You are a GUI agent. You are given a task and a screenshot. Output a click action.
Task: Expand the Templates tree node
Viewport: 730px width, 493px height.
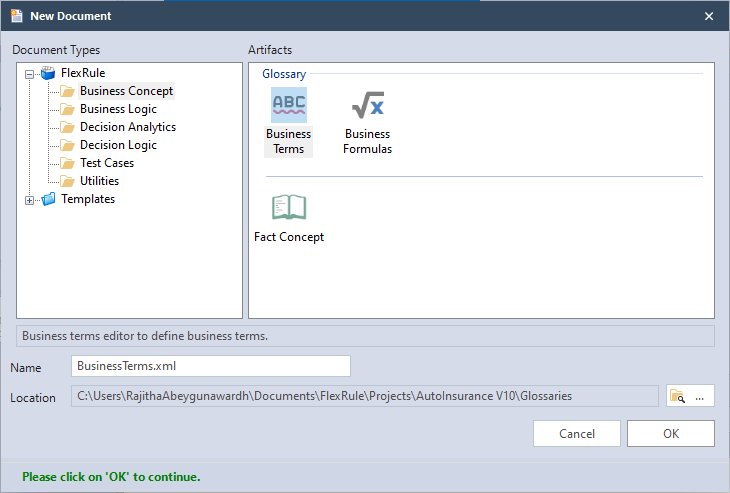click(x=29, y=200)
